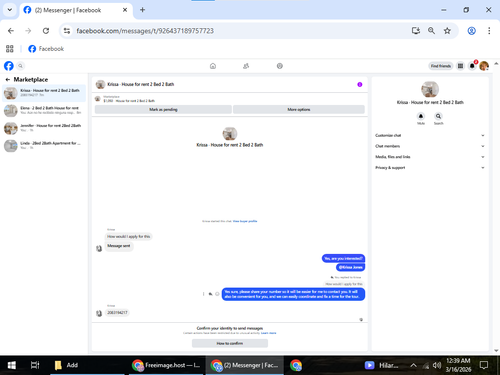The height and width of the screenshot is (375, 500).
Task: Open the Elena 2 Bed 2 Bath conversation
Action: click(x=44, y=110)
